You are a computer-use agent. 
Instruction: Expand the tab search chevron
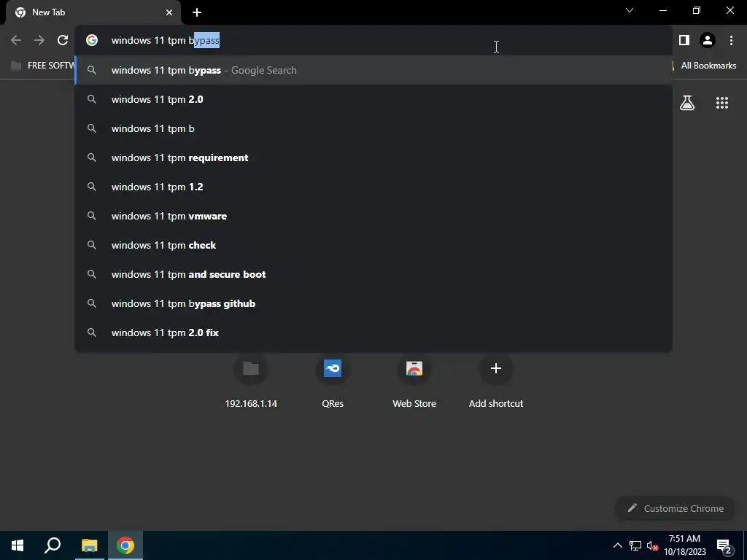[x=630, y=10]
